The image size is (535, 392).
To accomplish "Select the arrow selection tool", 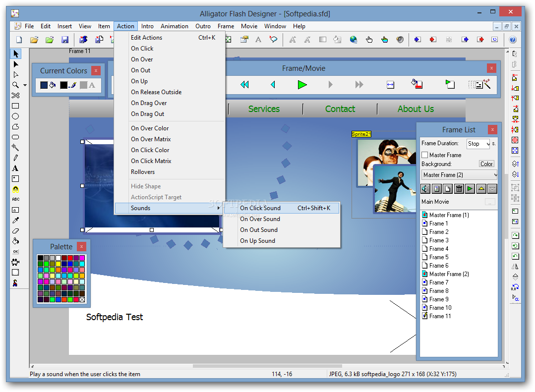I will click(x=16, y=54).
